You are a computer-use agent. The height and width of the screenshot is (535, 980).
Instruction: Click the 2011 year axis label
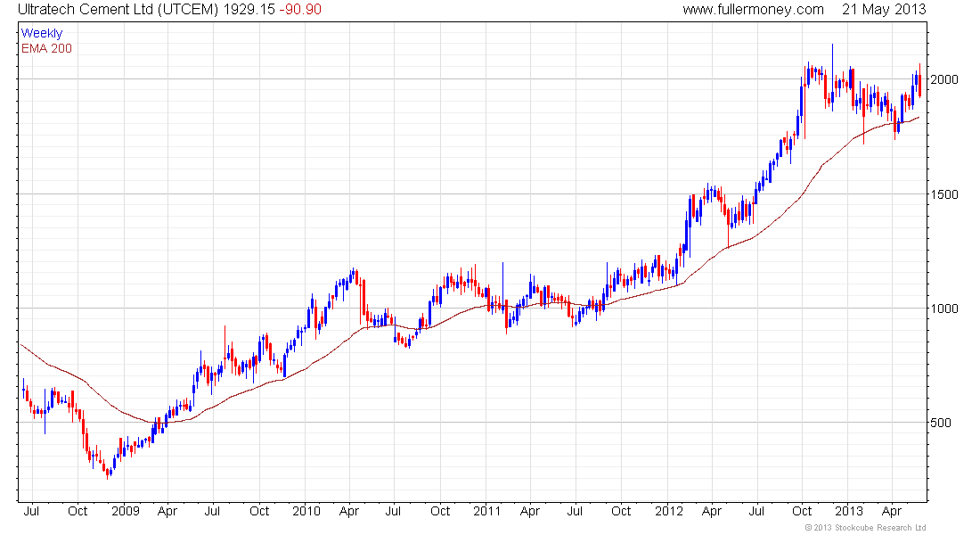tap(486, 511)
